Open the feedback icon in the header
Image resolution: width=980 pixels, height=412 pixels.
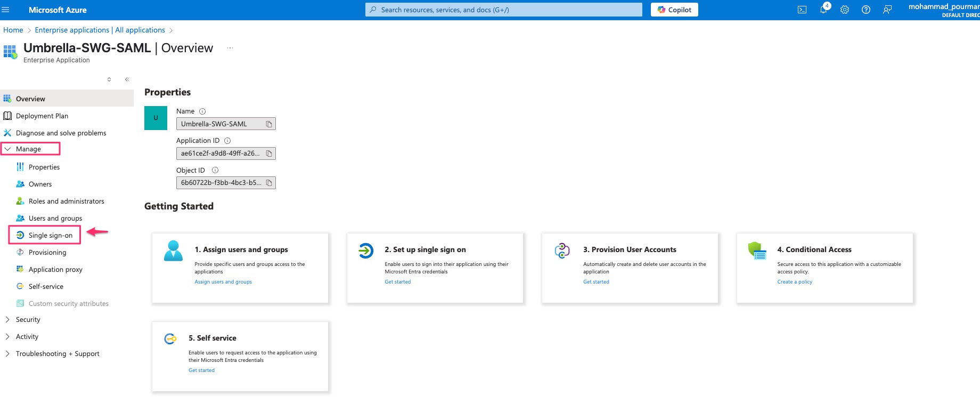(x=887, y=10)
